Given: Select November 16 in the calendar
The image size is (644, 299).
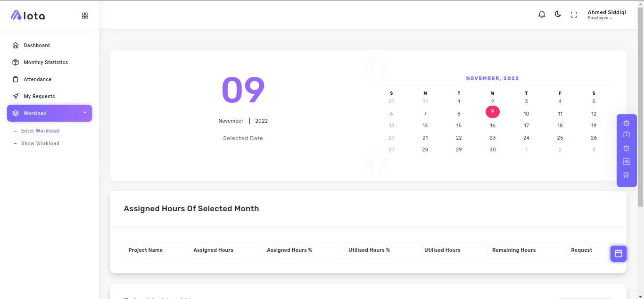Looking at the screenshot, I should coord(492,125).
